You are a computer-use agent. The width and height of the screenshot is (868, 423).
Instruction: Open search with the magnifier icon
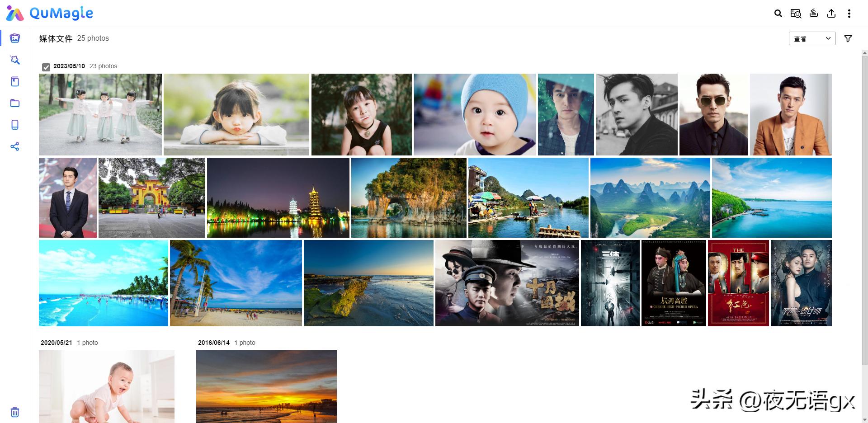pyautogui.click(x=778, y=14)
